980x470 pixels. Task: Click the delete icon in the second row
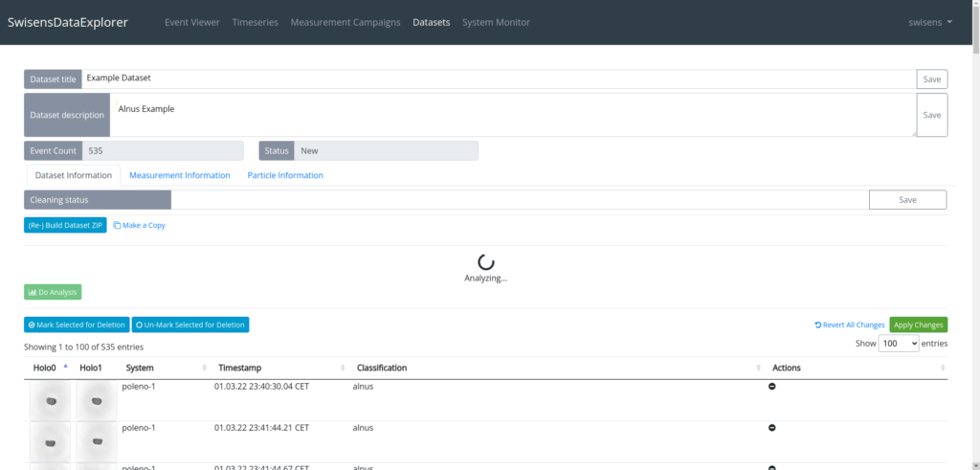(772, 428)
